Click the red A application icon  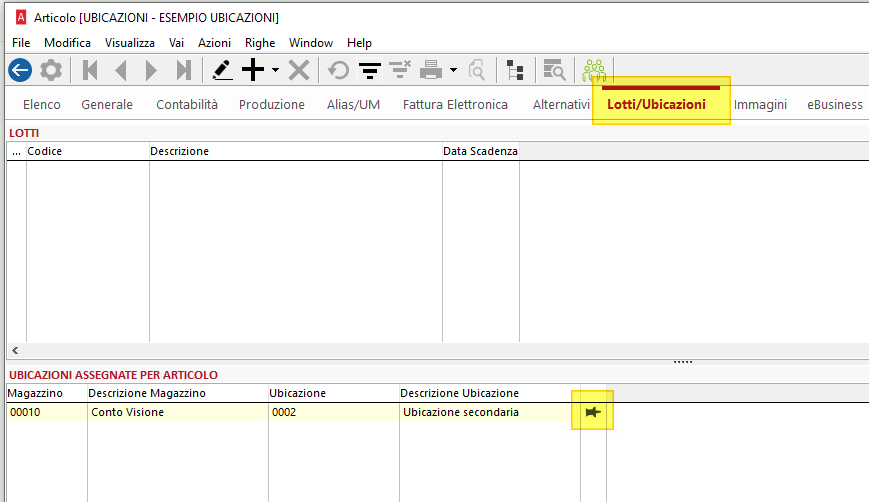[21, 17]
